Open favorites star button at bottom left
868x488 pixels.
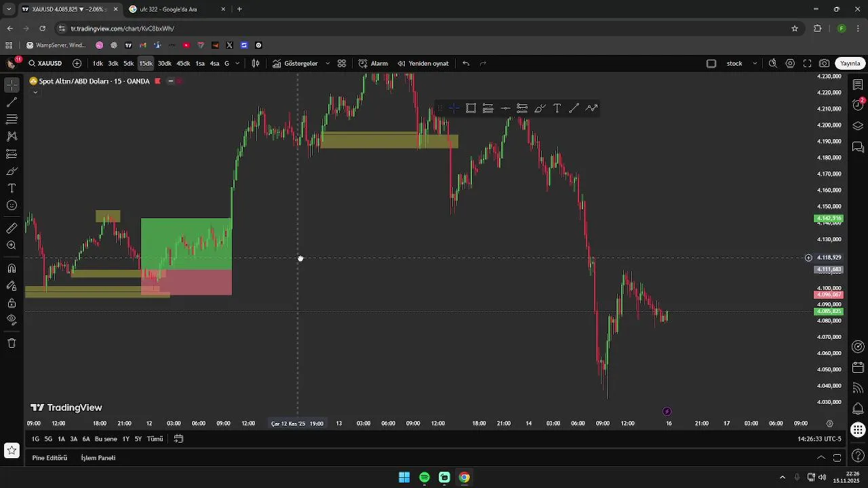tap(12, 450)
